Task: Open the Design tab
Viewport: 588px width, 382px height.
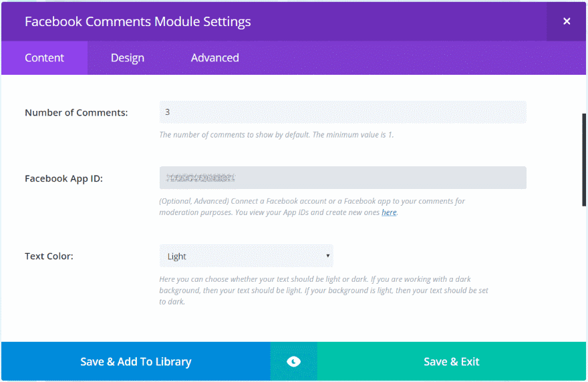Action: [128, 57]
